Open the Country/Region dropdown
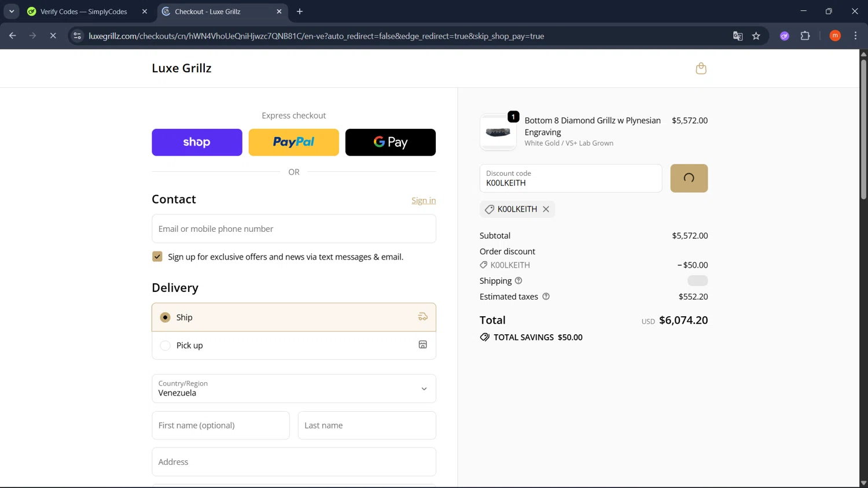The width and height of the screenshot is (868, 488). click(x=294, y=389)
